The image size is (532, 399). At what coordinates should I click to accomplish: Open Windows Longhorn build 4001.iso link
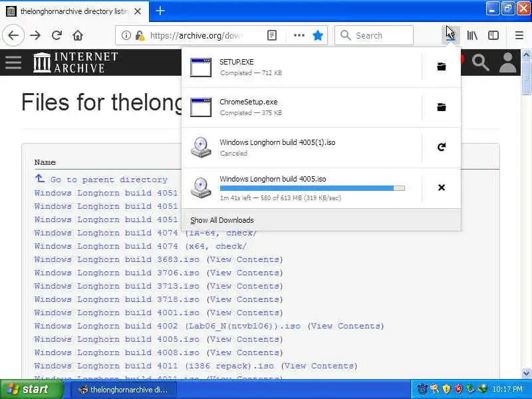click(117, 313)
